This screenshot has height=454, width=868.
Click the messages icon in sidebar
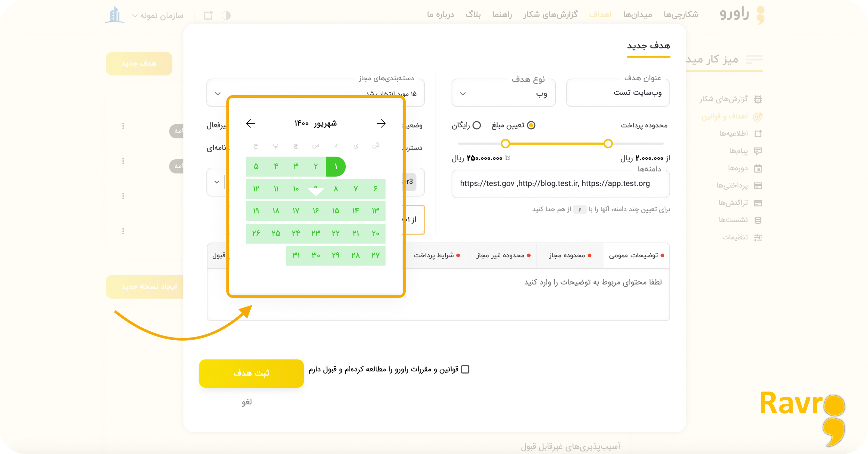758,151
